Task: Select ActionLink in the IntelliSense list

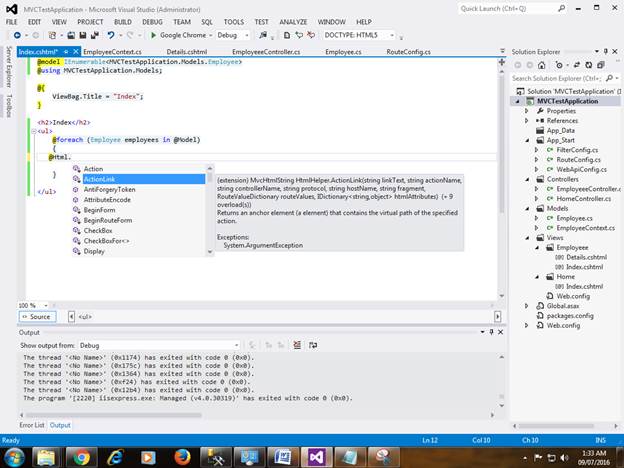Action: point(100,179)
